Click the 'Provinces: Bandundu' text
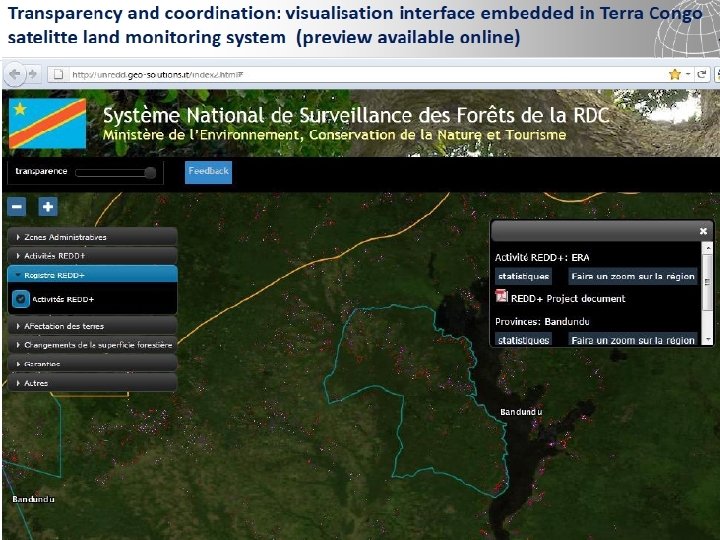 click(542, 321)
